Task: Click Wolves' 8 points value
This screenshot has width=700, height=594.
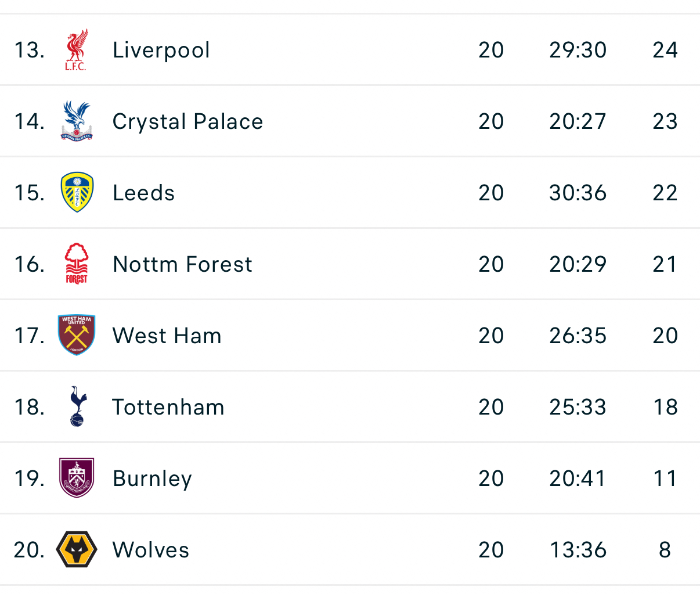Action: 665,550
